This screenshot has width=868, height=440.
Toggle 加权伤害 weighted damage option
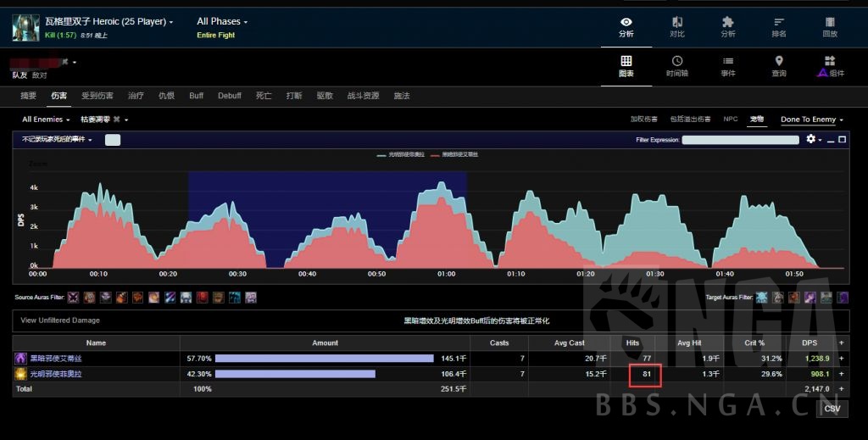(x=644, y=120)
